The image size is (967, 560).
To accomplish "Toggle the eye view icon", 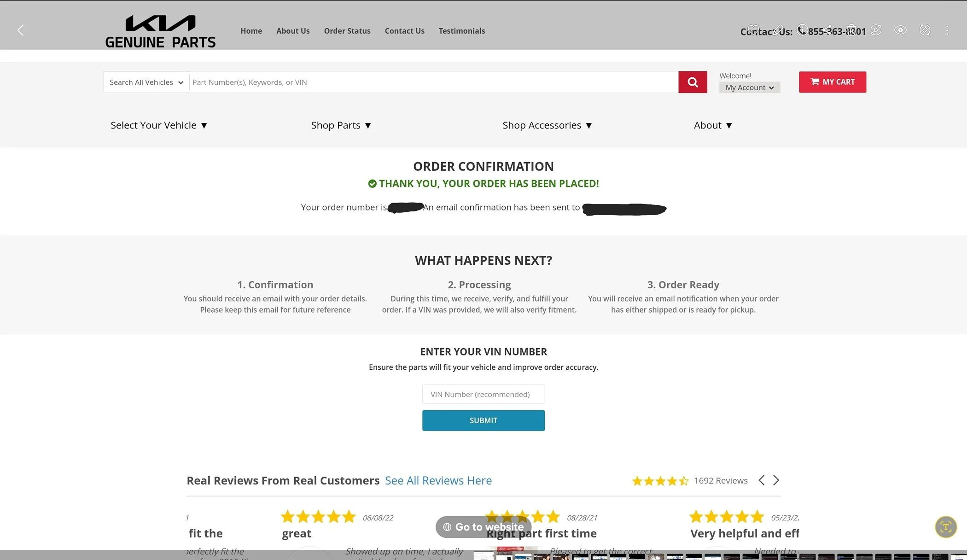I will pos(900,30).
